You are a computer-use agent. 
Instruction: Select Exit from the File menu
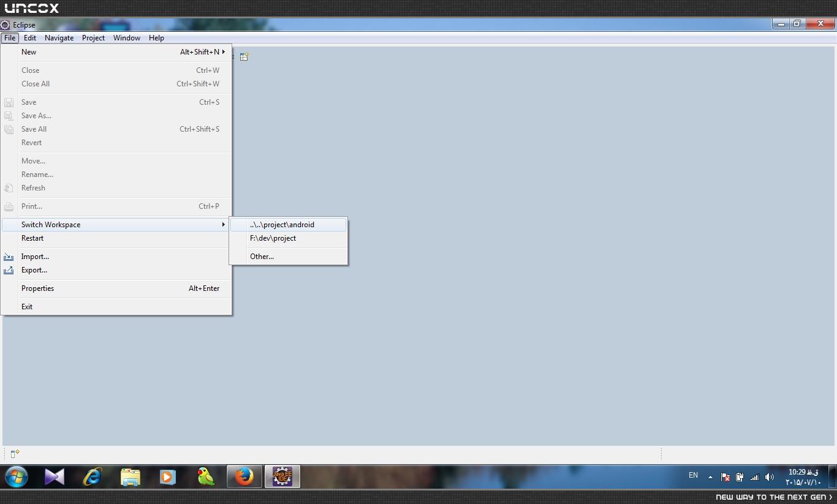116,307
